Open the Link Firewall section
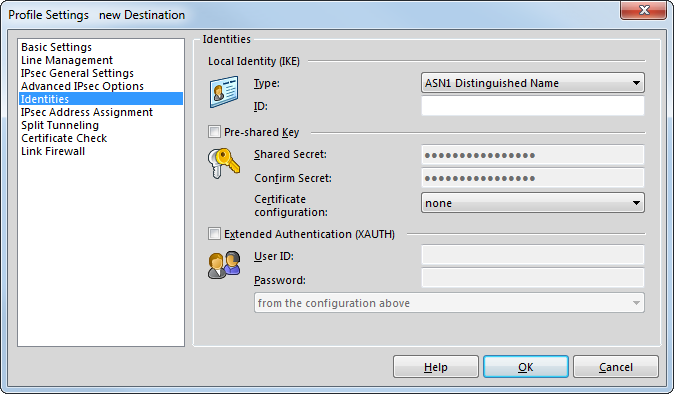674x394 pixels. coord(53,151)
